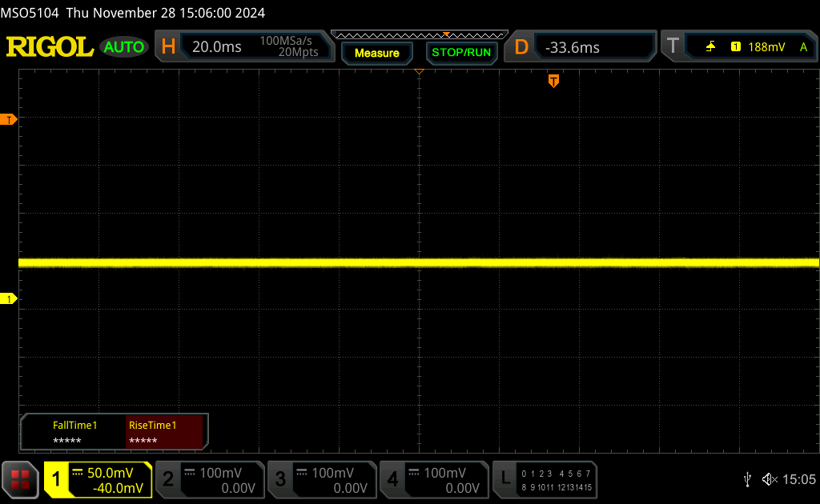This screenshot has width=820, height=504.
Task: Turn on channel 4
Action: coord(432,479)
